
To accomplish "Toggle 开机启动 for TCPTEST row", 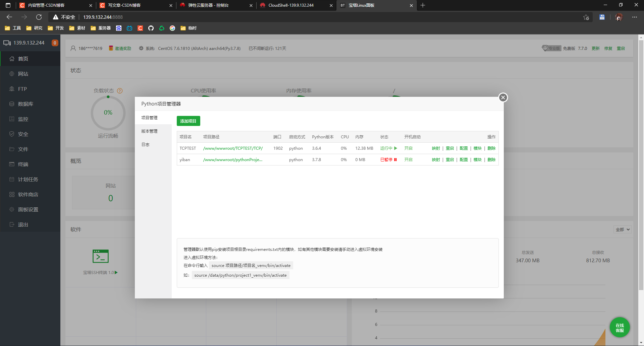I will click(x=408, y=148).
